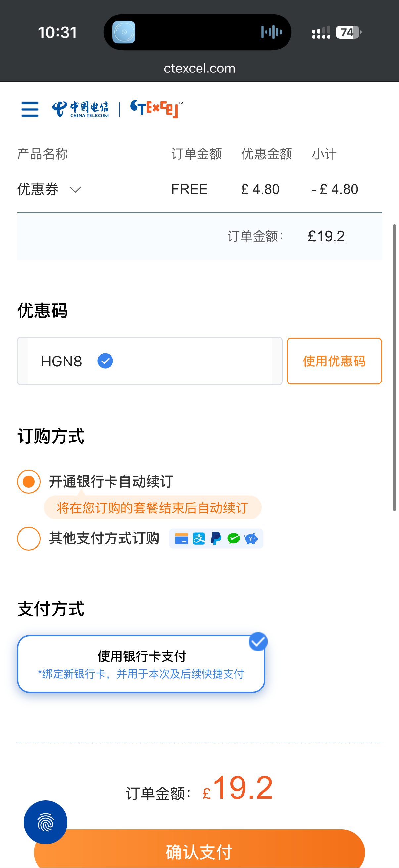Tap the ctexcel.com address bar
This screenshot has height=868, width=399.
tap(199, 69)
